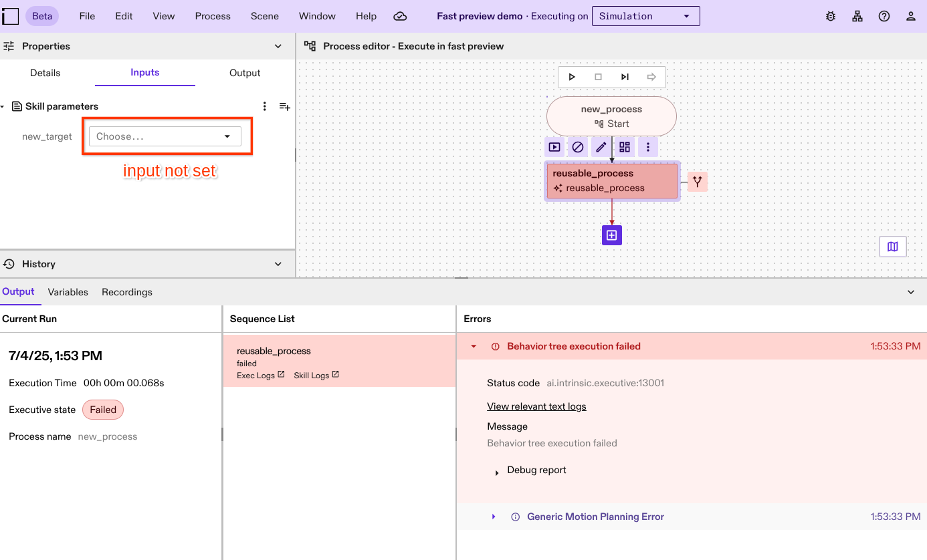
Task: Click the process hierarchy icon in top bar
Action: click(x=857, y=15)
